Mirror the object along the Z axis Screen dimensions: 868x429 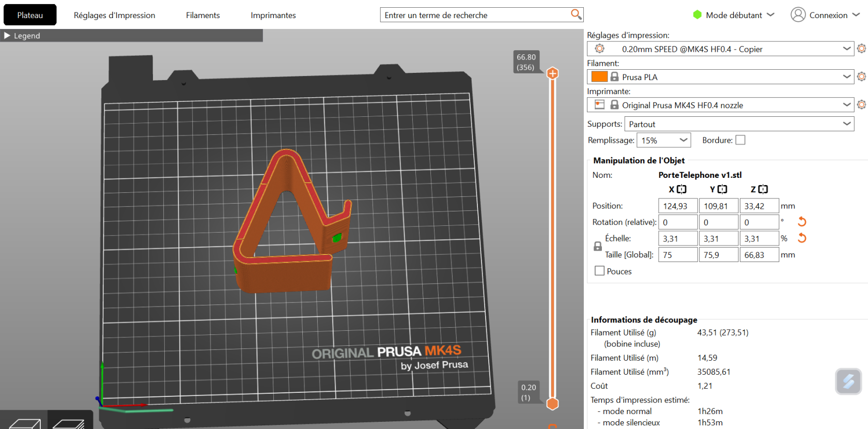pyautogui.click(x=763, y=189)
